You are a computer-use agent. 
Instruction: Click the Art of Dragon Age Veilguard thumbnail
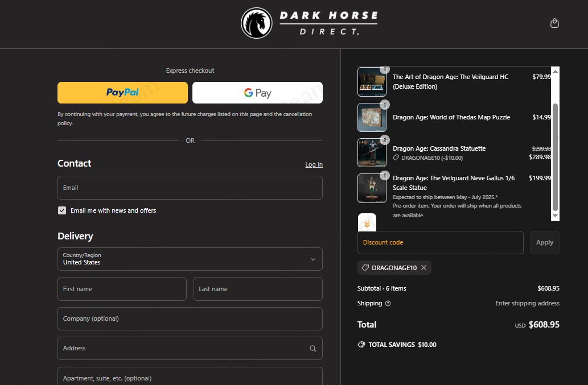click(x=372, y=82)
